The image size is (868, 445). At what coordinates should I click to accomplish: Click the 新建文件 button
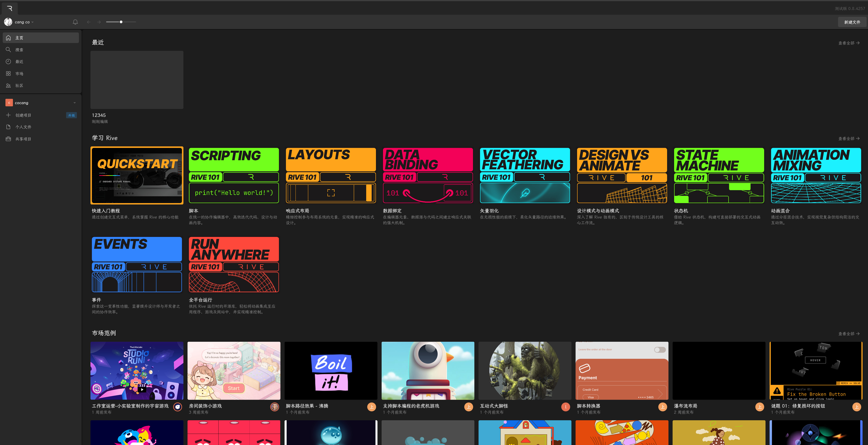coord(852,22)
